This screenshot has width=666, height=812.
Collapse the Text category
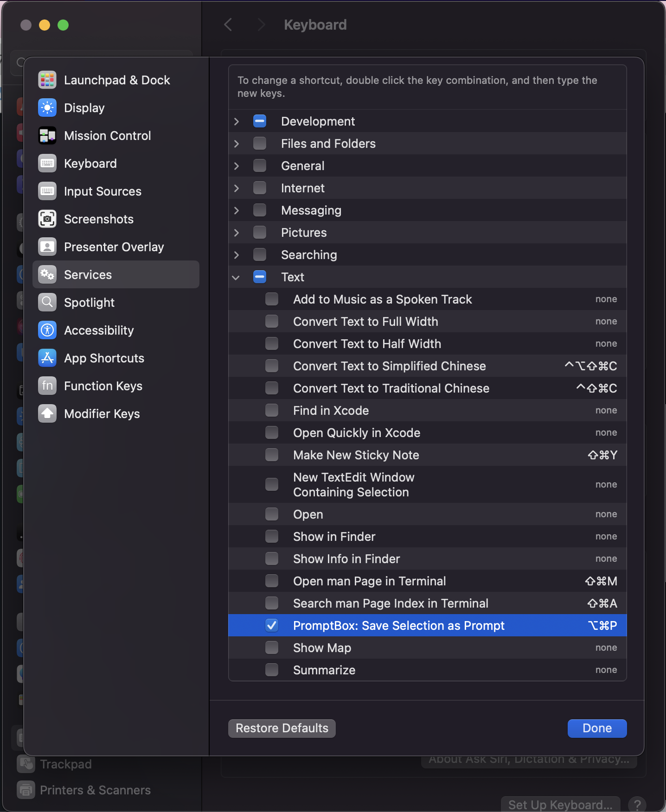pos(236,277)
